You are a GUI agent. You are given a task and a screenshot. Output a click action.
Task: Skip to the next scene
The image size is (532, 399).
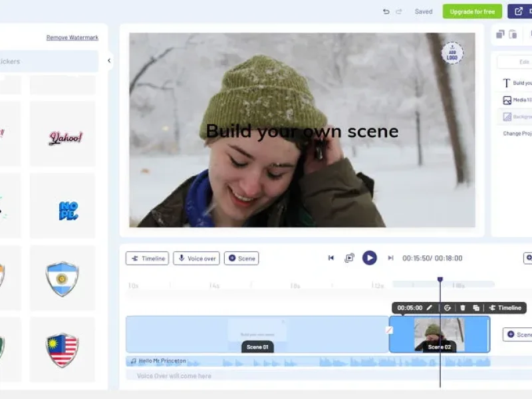coord(390,258)
